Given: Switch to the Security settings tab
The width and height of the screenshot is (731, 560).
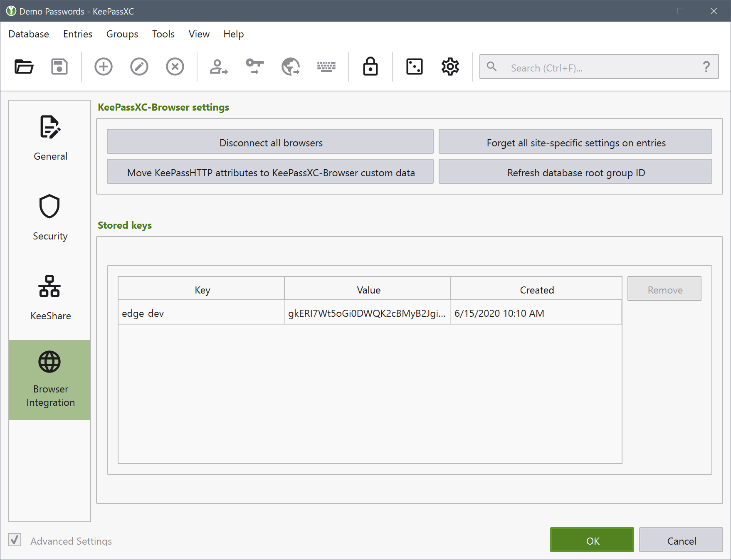Looking at the screenshot, I should (50, 217).
